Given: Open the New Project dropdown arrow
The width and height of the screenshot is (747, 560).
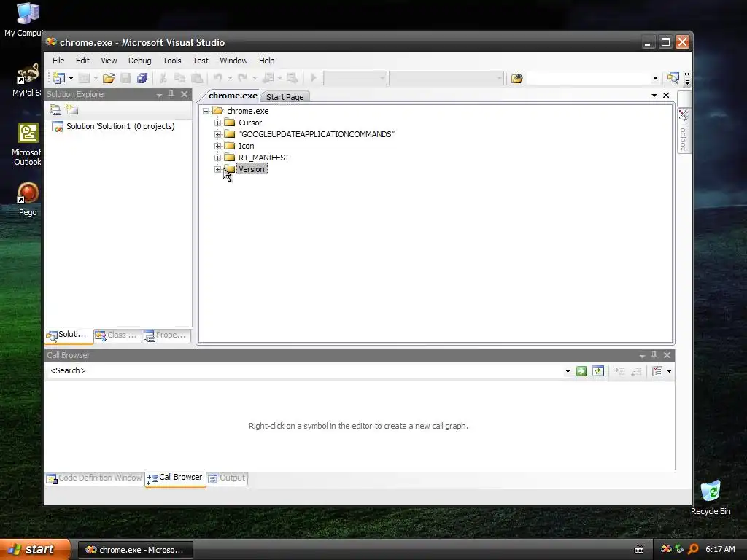Looking at the screenshot, I should pyautogui.click(x=71, y=79).
